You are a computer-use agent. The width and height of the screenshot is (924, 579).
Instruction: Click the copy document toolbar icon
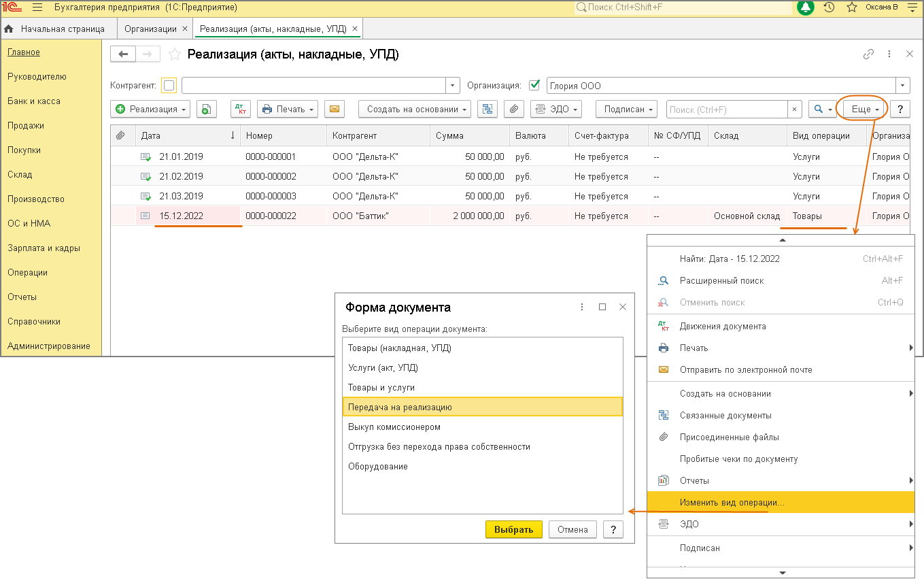click(207, 109)
